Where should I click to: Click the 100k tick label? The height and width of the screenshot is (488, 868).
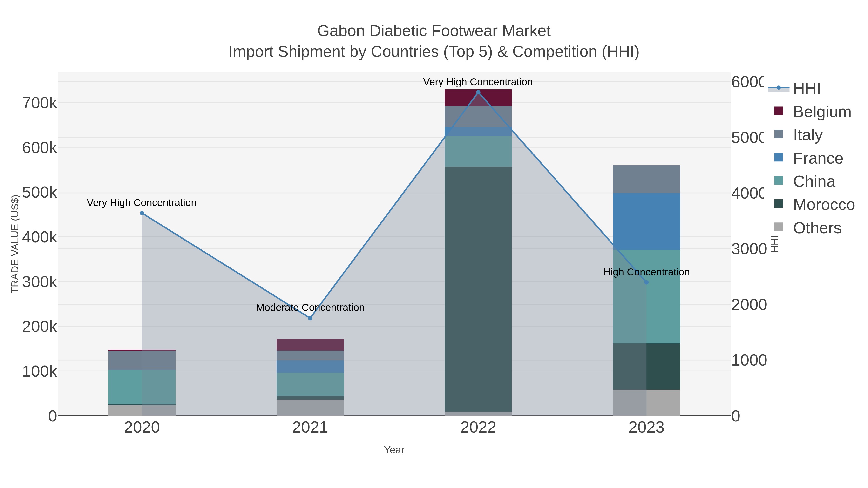click(40, 371)
